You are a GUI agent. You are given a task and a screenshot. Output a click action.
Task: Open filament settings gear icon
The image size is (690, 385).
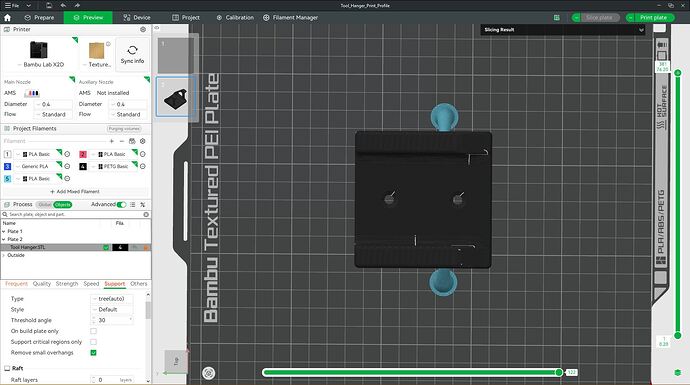(x=143, y=141)
